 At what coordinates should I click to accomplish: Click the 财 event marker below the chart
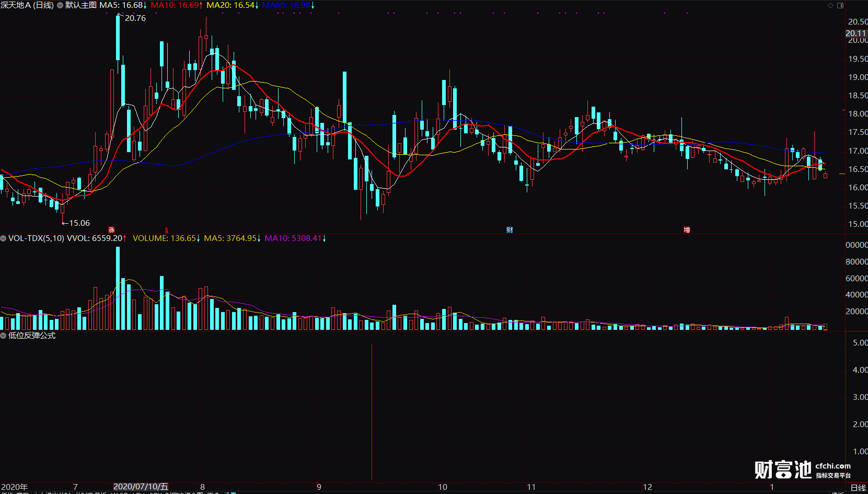(510, 230)
